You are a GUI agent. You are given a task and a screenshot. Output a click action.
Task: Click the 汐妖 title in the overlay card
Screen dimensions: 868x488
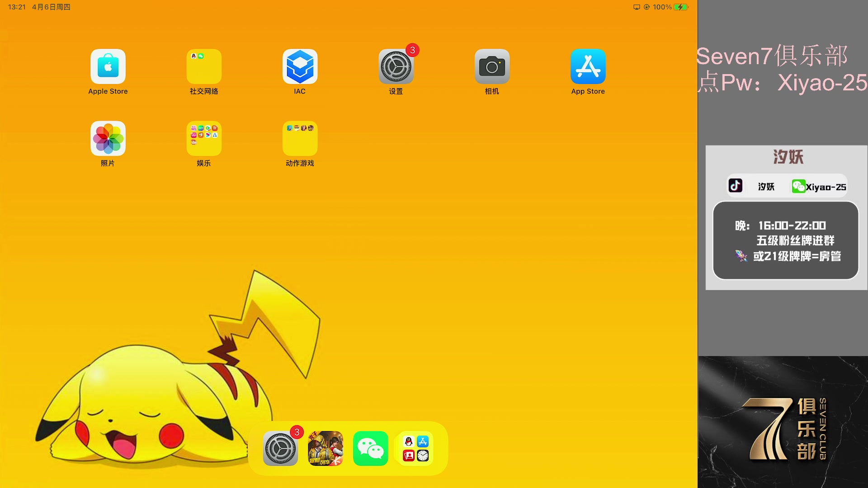click(788, 157)
